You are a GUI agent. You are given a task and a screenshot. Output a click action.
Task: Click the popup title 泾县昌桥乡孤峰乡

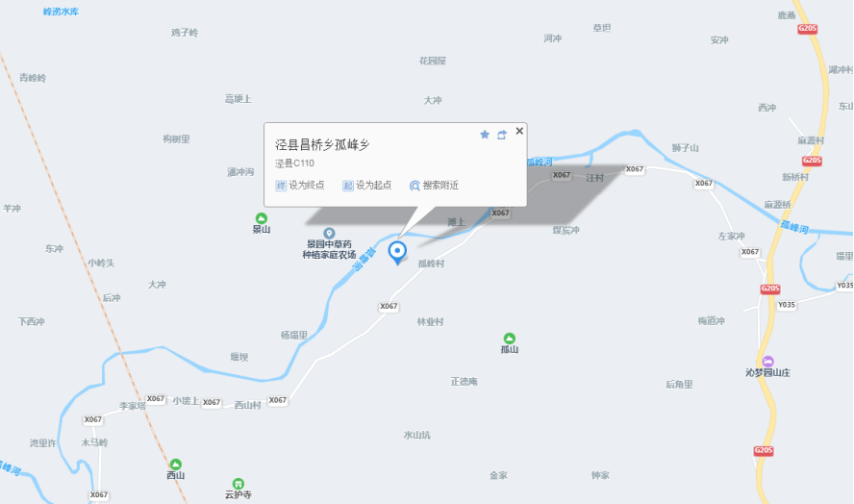pos(322,144)
